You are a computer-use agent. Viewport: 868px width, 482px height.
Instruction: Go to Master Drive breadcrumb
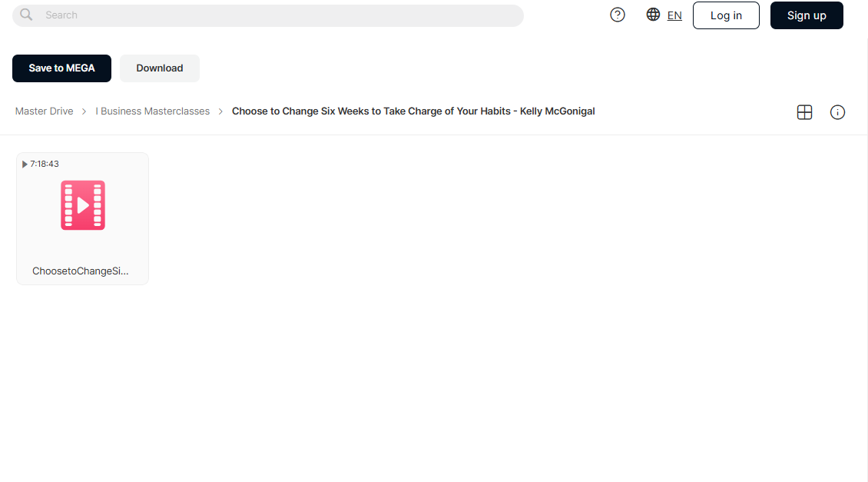click(x=44, y=111)
